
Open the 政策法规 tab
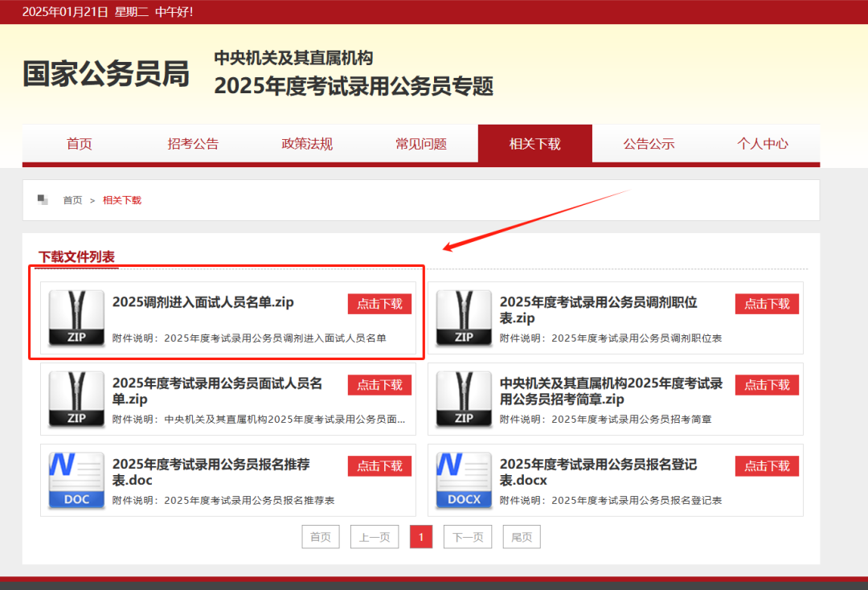click(x=307, y=144)
